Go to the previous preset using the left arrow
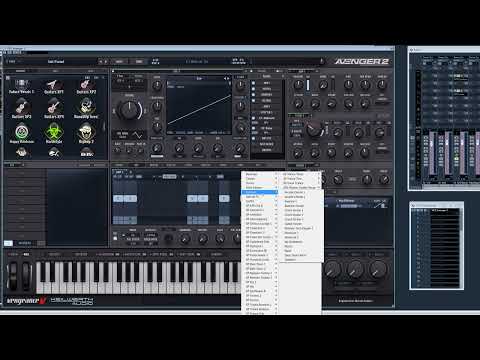 pos(101,62)
